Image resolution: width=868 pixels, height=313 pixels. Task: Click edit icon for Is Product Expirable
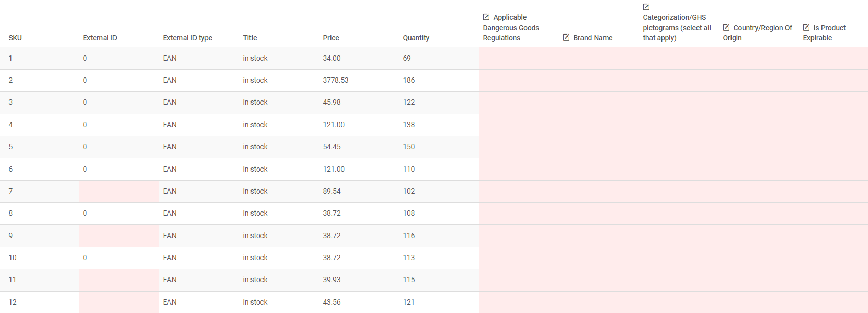pos(806,28)
